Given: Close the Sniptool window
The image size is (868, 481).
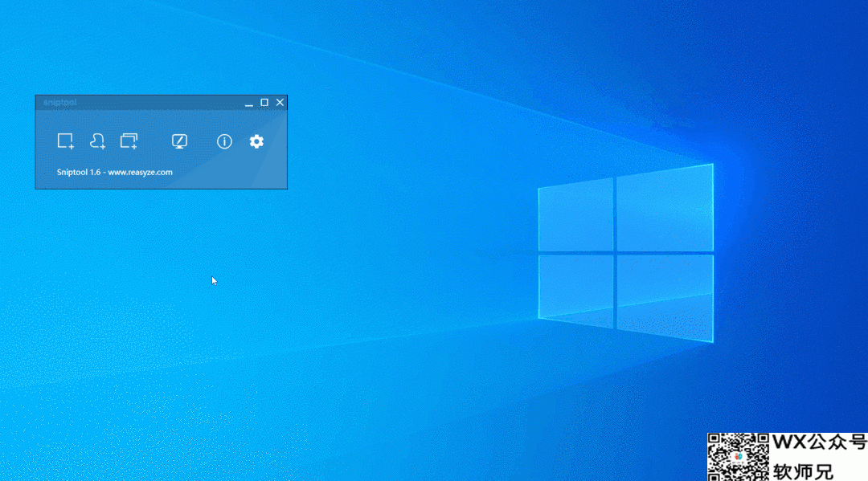Looking at the screenshot, I should coord(280,103).
